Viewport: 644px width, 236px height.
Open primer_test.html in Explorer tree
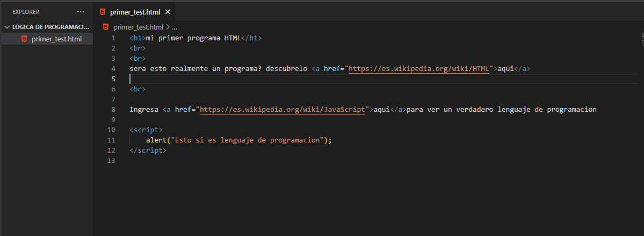[x=47, y=39]
